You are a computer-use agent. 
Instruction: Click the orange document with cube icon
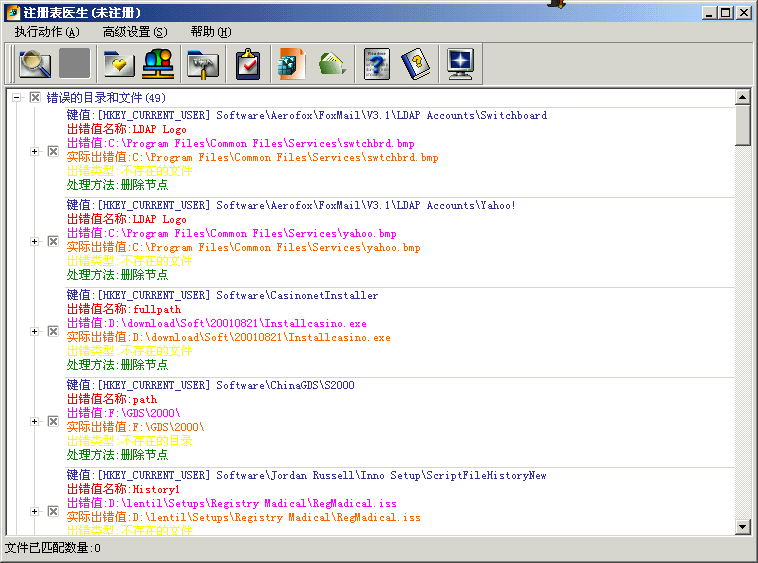pos(291,64)
